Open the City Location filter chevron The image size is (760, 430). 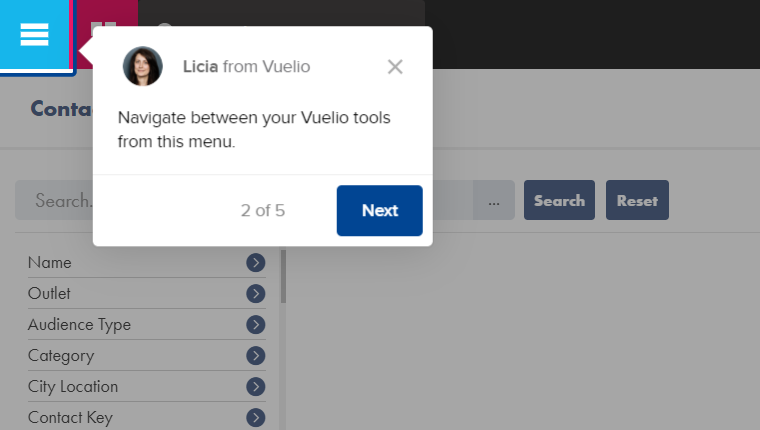pyautogui.click(x=255, y=387)
